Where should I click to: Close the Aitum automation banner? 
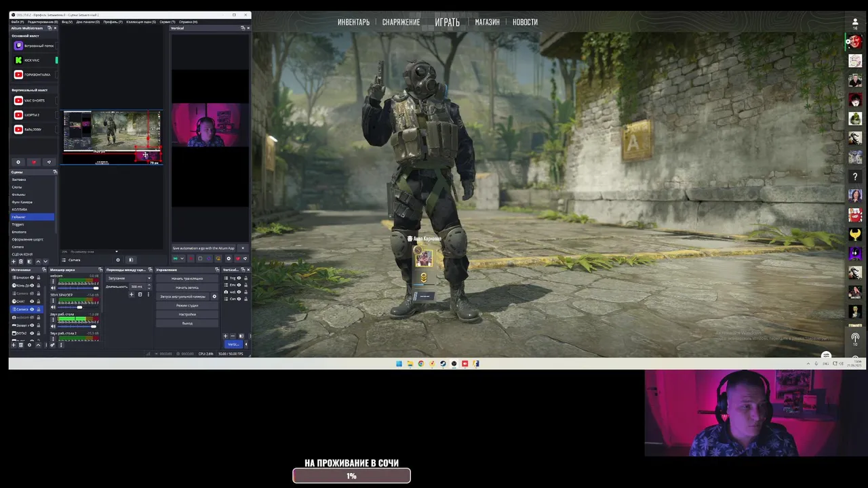243,248
